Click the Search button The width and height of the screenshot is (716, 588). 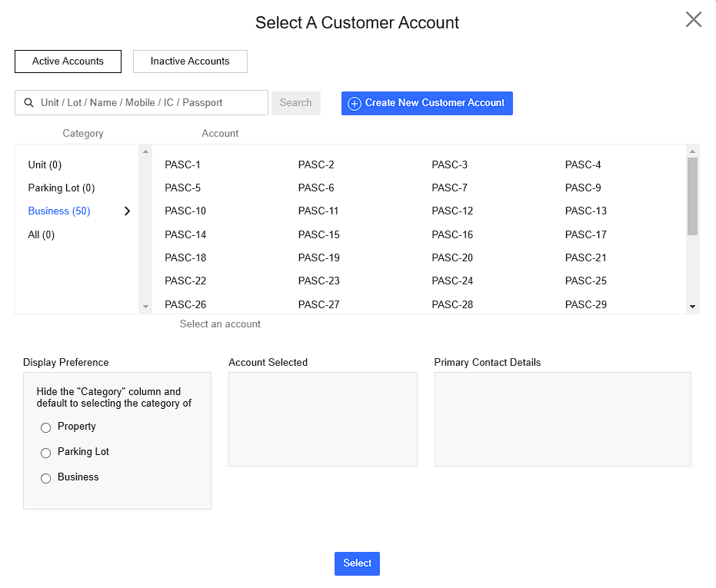[295, 103]
